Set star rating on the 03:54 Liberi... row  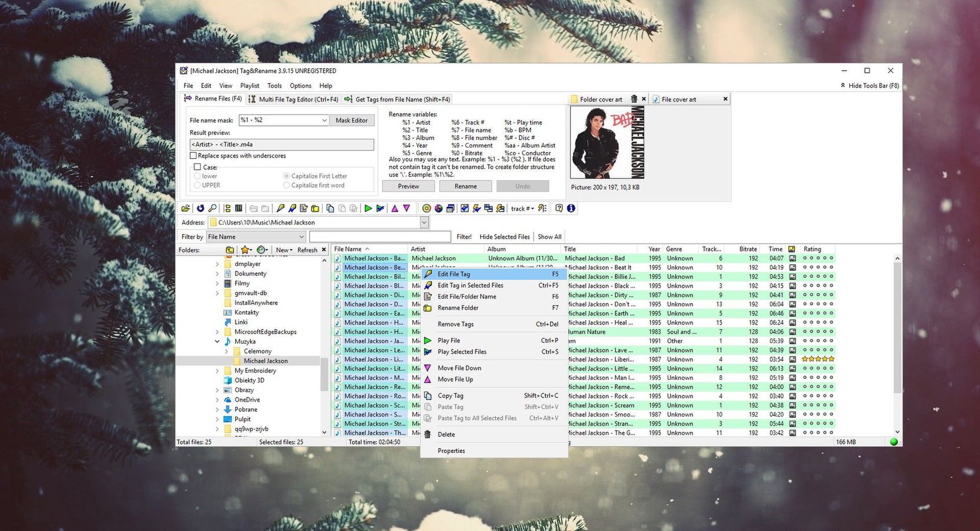(818, 360)
